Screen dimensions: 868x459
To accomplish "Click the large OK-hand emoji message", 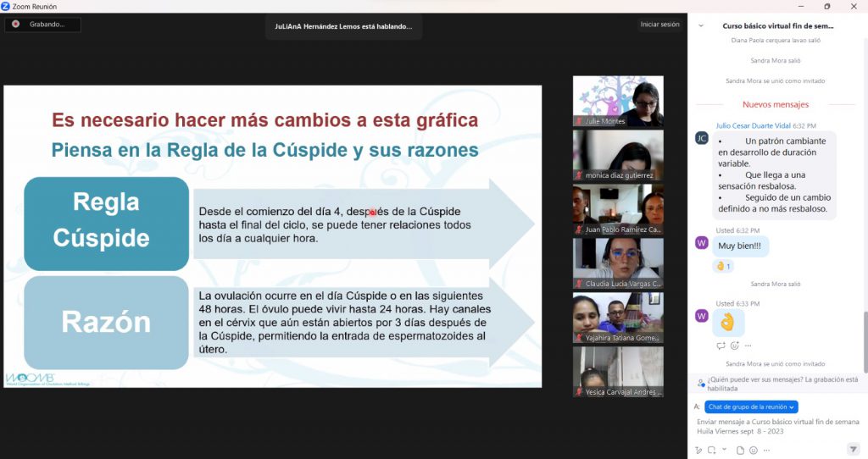I will click(x=727, y=323).
